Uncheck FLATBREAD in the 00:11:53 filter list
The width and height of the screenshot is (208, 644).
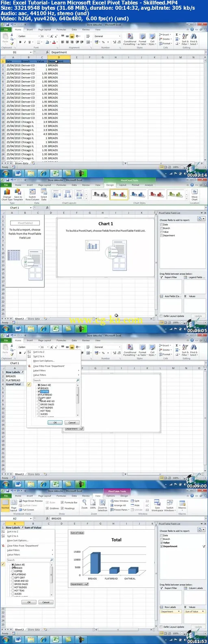(13, 574)
